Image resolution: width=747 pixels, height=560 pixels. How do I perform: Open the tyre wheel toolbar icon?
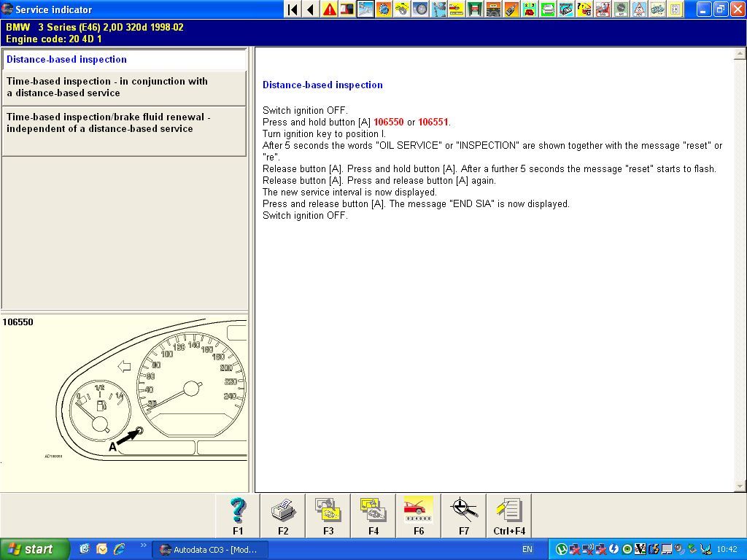coord(420,9)
